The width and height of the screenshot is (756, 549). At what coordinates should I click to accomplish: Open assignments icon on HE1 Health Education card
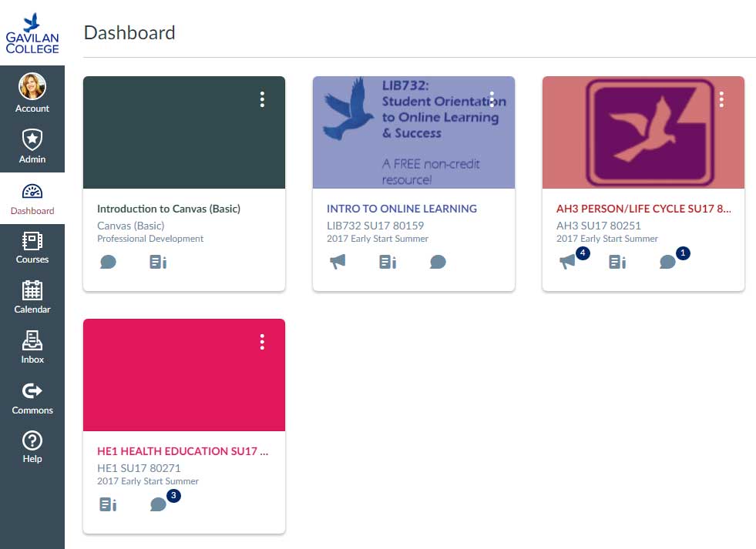[108, 504]
